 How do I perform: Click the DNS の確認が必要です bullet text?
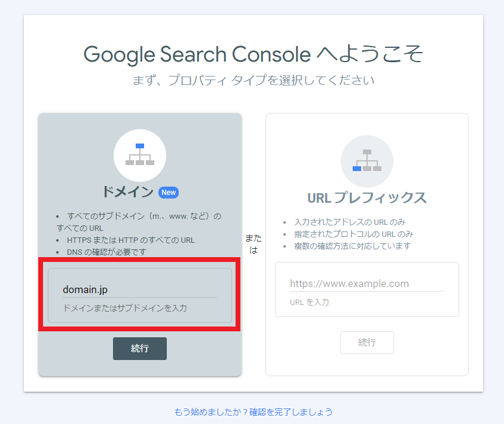click(x=106, y=252)
